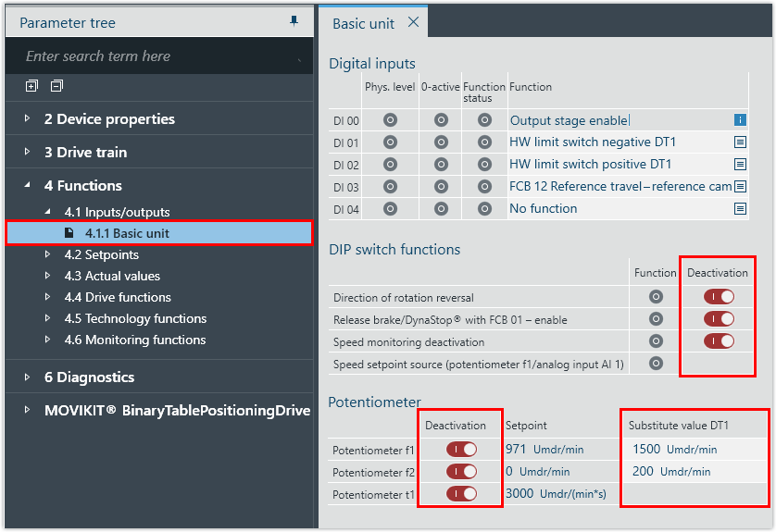Toggle Direction of rotation reversal deactivation
The height and width of the screenshot is (532, 776).
(719, 297)
